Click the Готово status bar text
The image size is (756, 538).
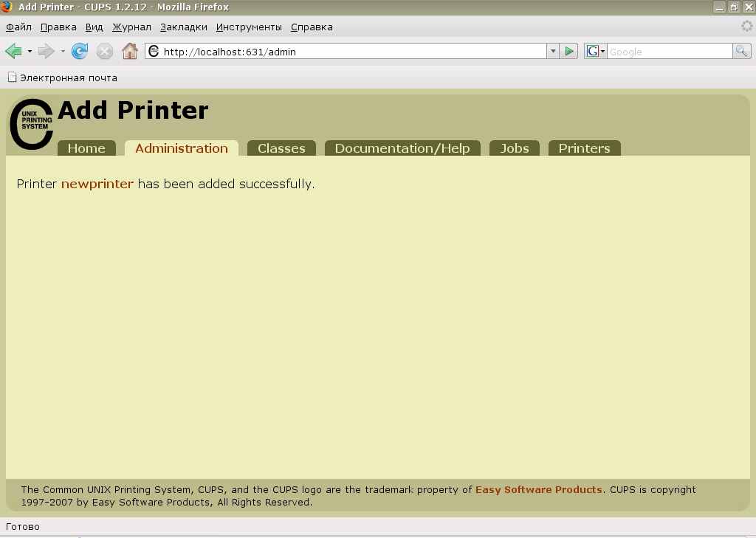click(23, 527)
